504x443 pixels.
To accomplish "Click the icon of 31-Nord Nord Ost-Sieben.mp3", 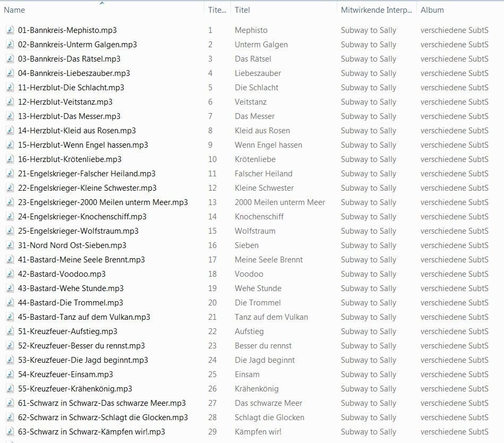I will pos(10,245).
